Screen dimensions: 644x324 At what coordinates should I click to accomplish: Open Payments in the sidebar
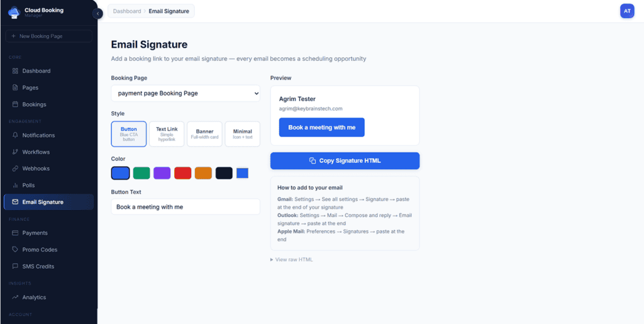pyautogui.click(x=35, y=233)
